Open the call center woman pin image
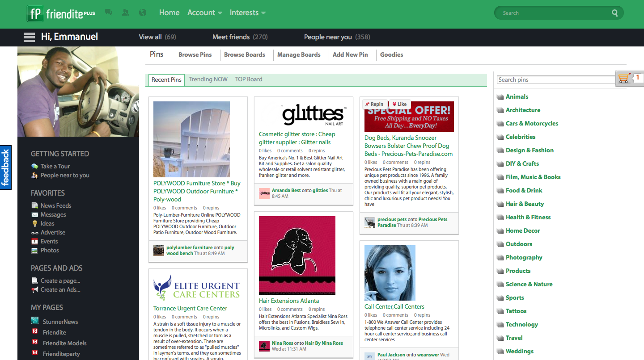The image size is (644, 360). coord(390,273)
